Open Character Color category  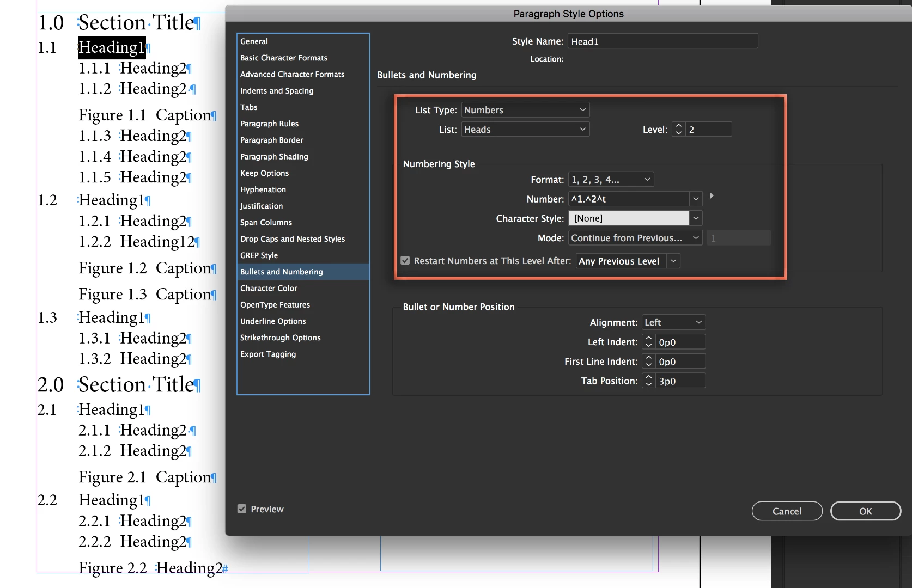[303, 288]
